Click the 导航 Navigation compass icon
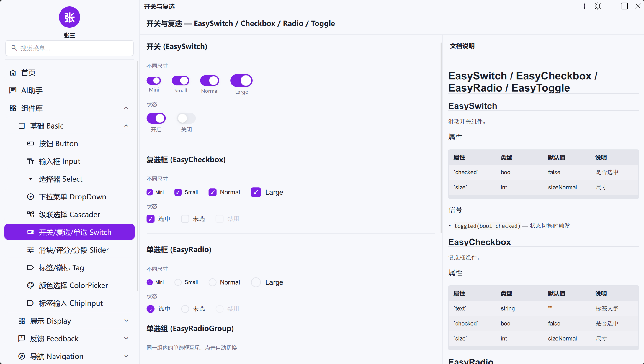Viewport: 644px width, 364px height. [22, 356]
